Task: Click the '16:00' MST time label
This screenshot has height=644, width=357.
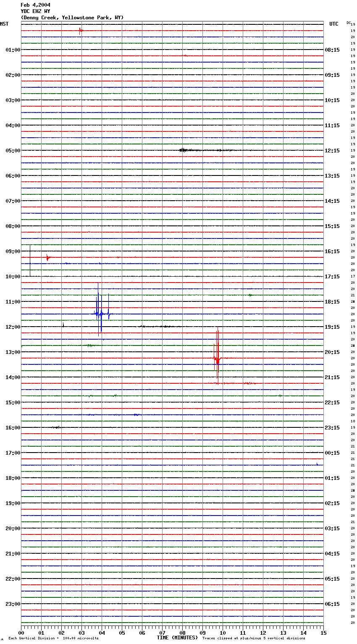Action: (x=13, y=428)
